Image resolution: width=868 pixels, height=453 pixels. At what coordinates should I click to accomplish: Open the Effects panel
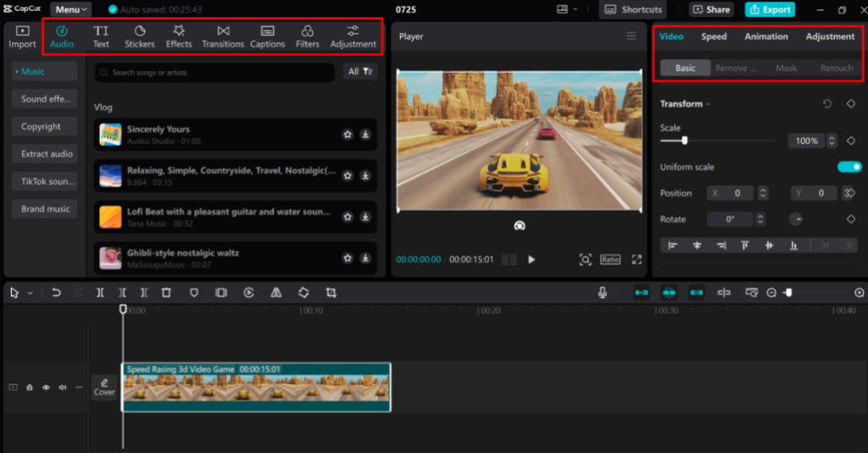coord(179,37)
